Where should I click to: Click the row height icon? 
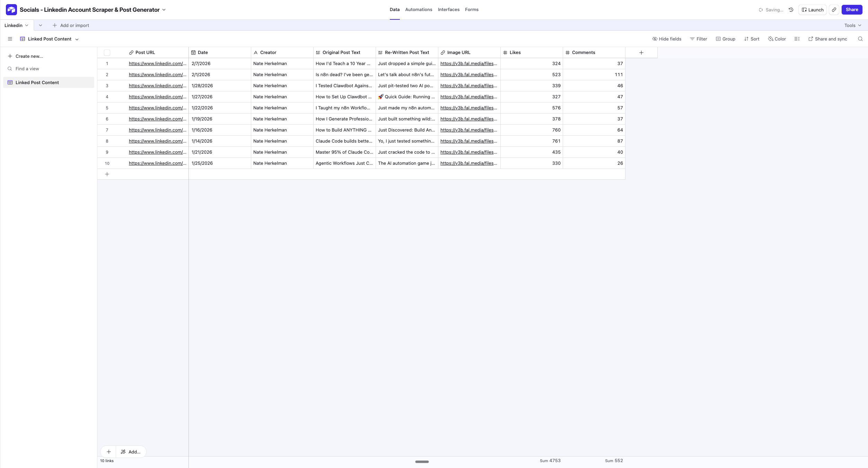click(797, 39)
